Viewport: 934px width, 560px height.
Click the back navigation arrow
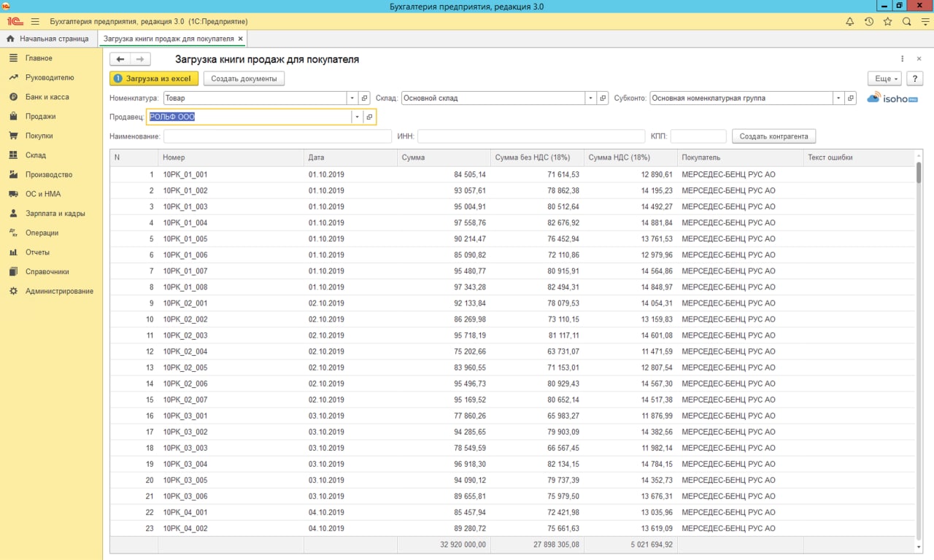(120, 59)
